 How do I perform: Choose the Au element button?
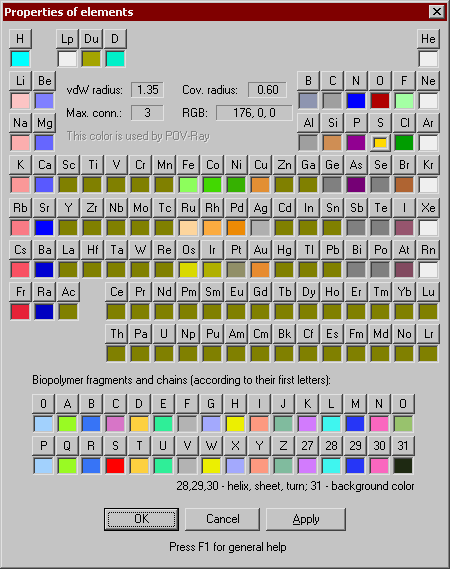(x=260, y=250)
